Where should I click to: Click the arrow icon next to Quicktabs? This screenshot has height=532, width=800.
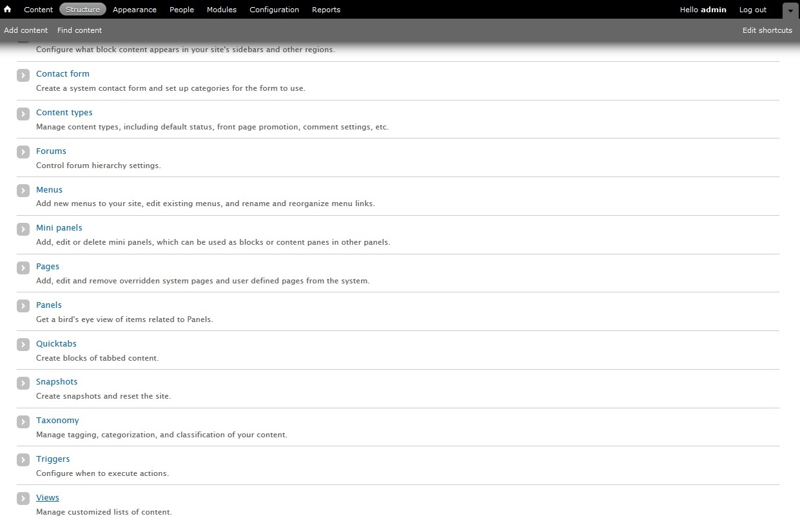(x=23, y=345)
